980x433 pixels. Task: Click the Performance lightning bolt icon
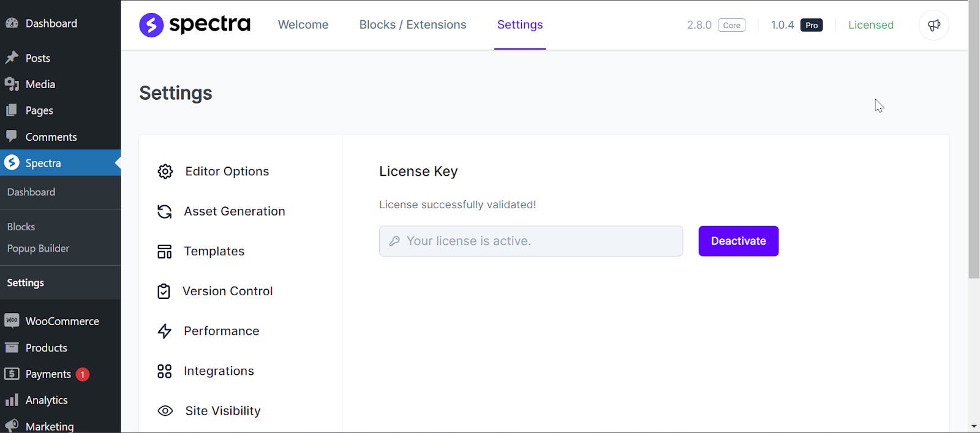click(x=165, y=331)
